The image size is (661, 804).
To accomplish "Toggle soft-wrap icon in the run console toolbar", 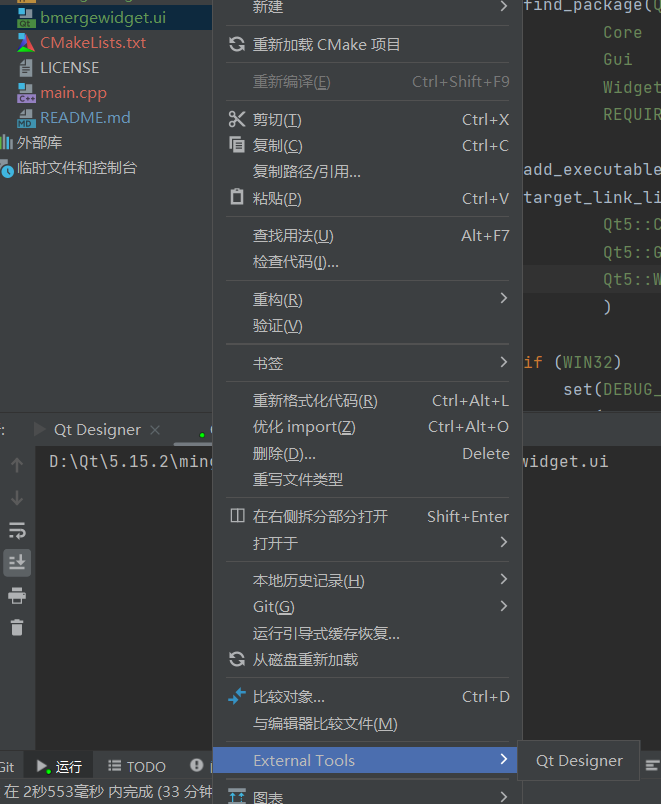I will [x=16, y=530].
